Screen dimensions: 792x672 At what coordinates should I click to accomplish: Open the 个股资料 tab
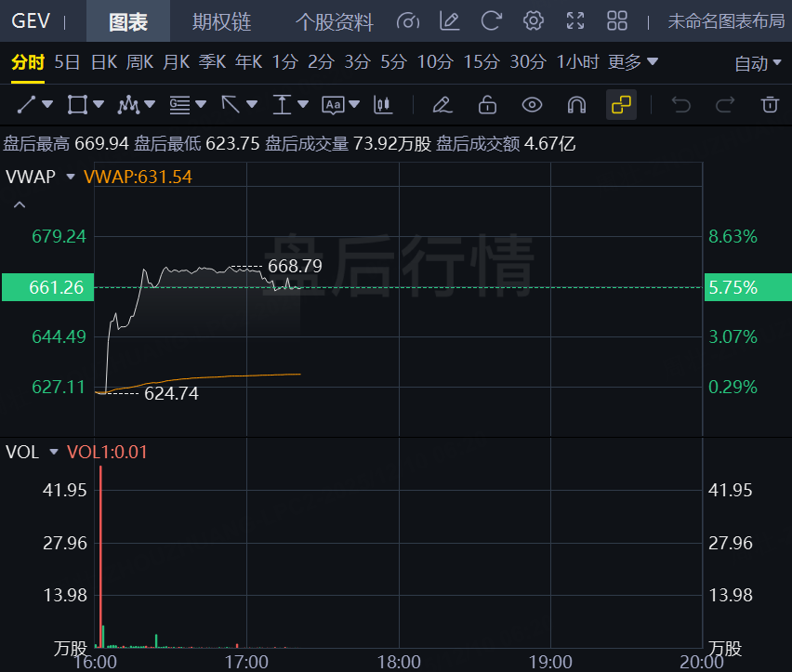(334, 21)
